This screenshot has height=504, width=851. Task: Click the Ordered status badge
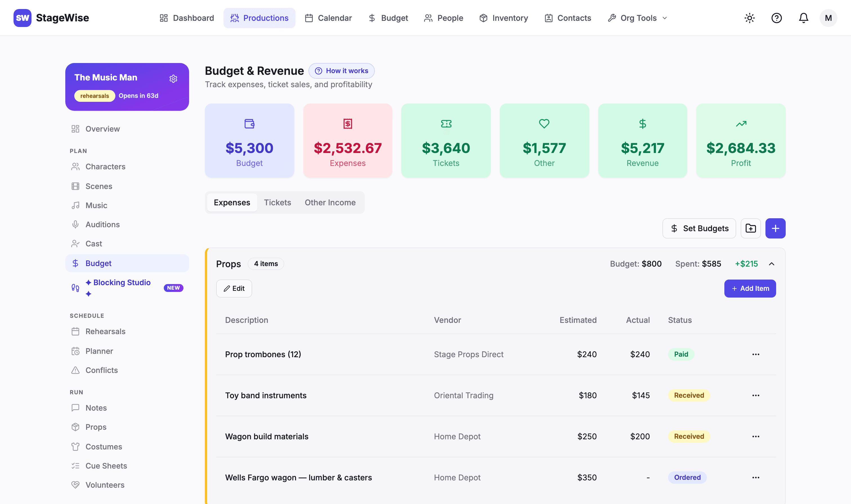coord(687,478)
